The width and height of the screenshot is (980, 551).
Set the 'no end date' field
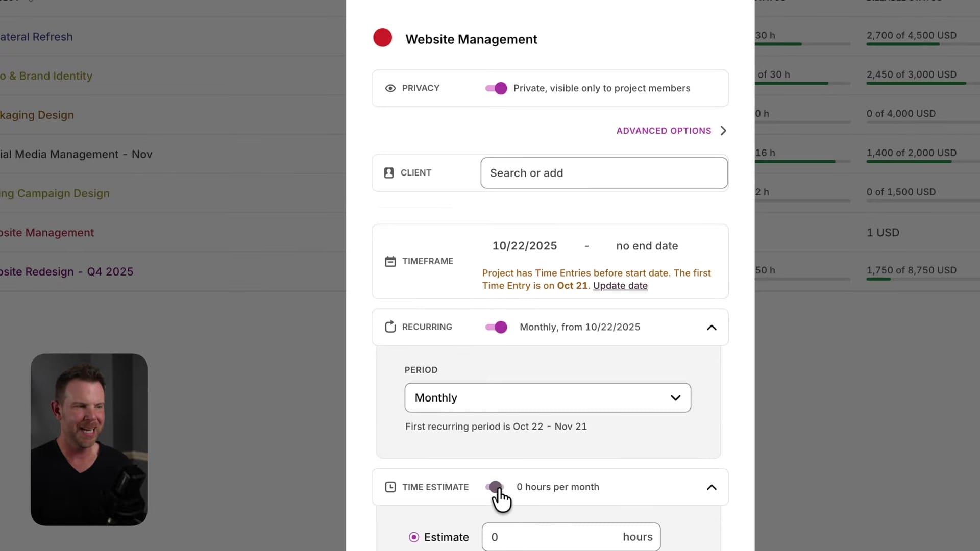pyautogui.click(x=647, y=246)
